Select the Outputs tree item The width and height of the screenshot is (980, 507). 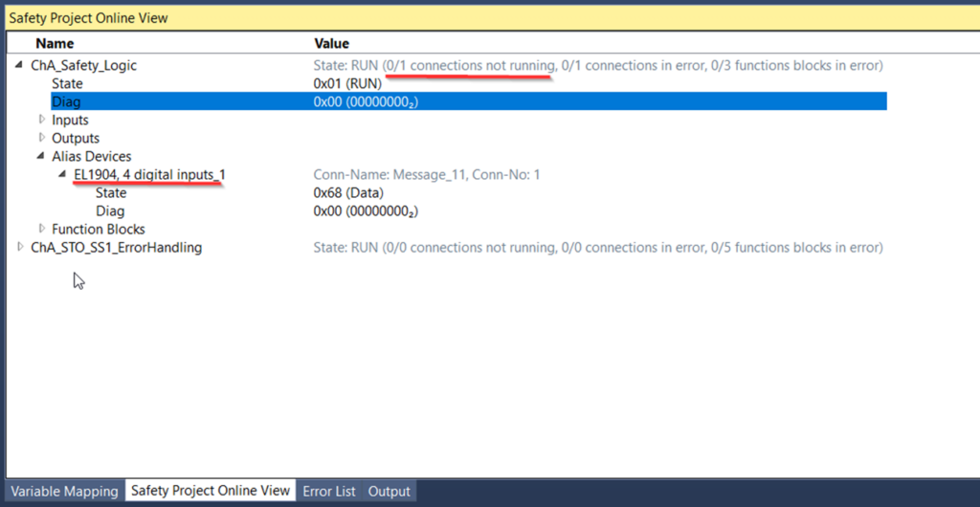click(76, 138)
